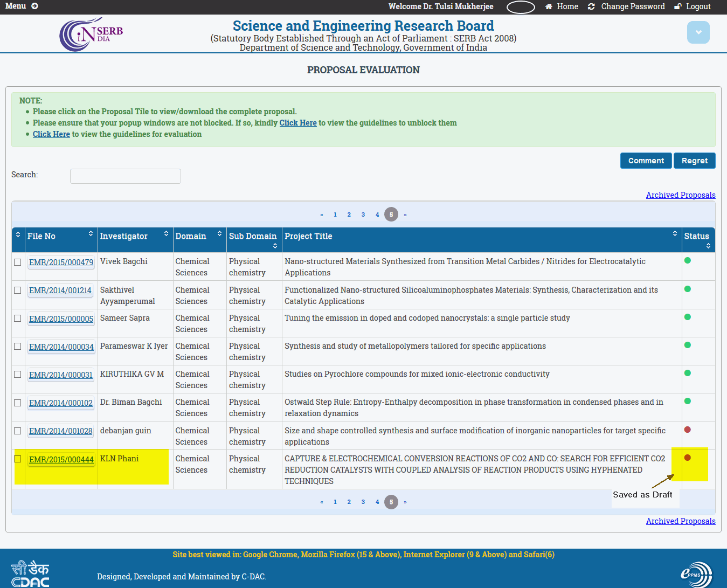Go to page 3 in top pagination

coord(363,215)
